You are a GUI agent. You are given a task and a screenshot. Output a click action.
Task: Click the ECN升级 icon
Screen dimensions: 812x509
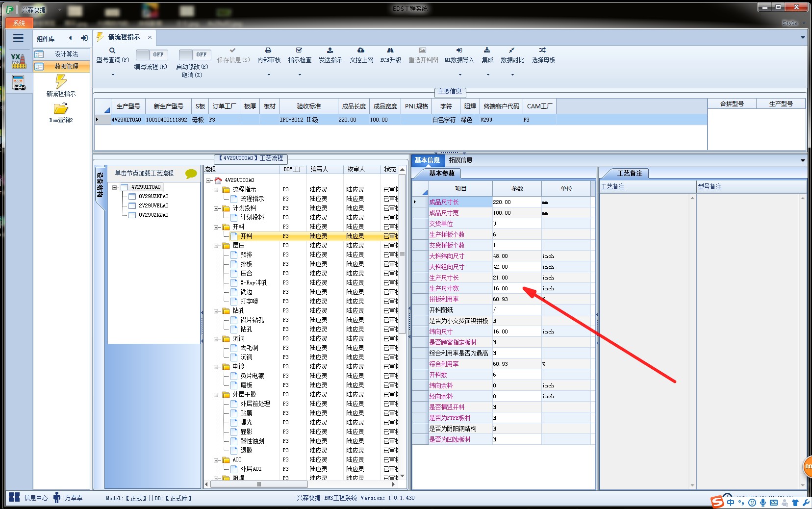click(390, 50)
